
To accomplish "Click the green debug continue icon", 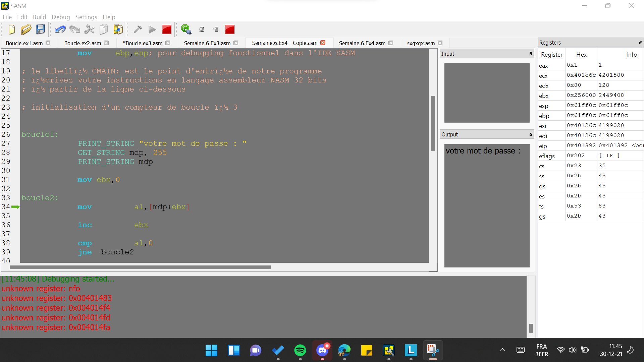I will tap(186, 29).
